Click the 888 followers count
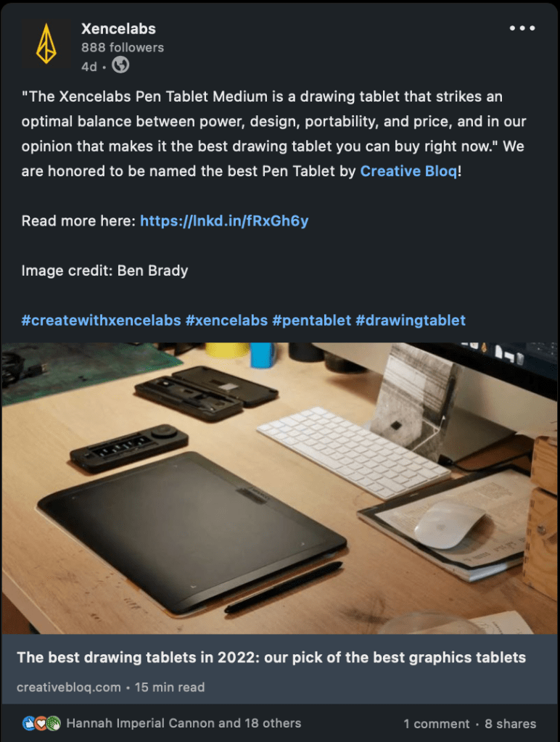Screen dimensions: 560x742 pyautogui.click(x=123, y=47)
